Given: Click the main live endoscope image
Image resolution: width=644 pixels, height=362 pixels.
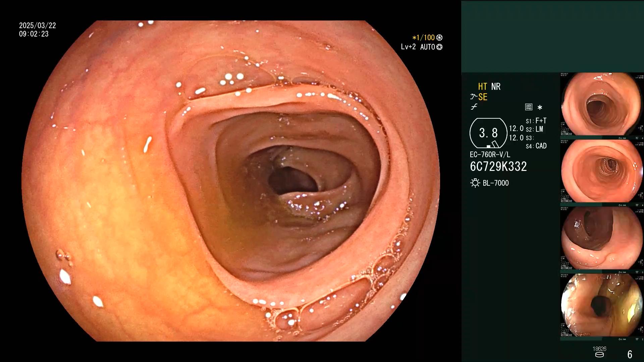Looking at the screenshot, I should [231, 181].
